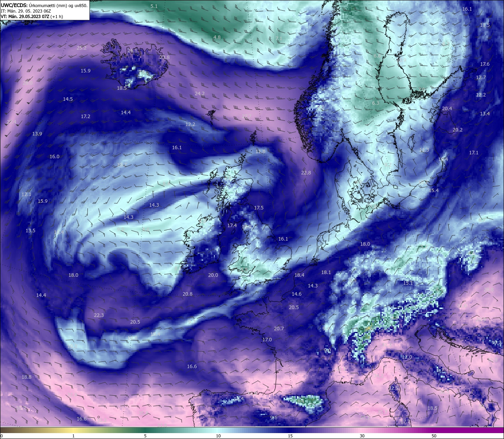Click the 24.1 value over Iceland
Screen dimensions: 504x439
133,51
